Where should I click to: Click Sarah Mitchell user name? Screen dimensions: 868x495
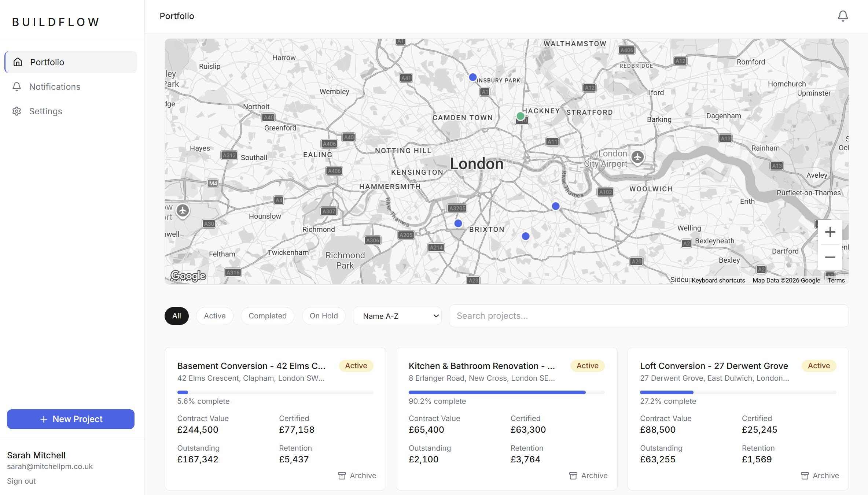coord(36,455)
